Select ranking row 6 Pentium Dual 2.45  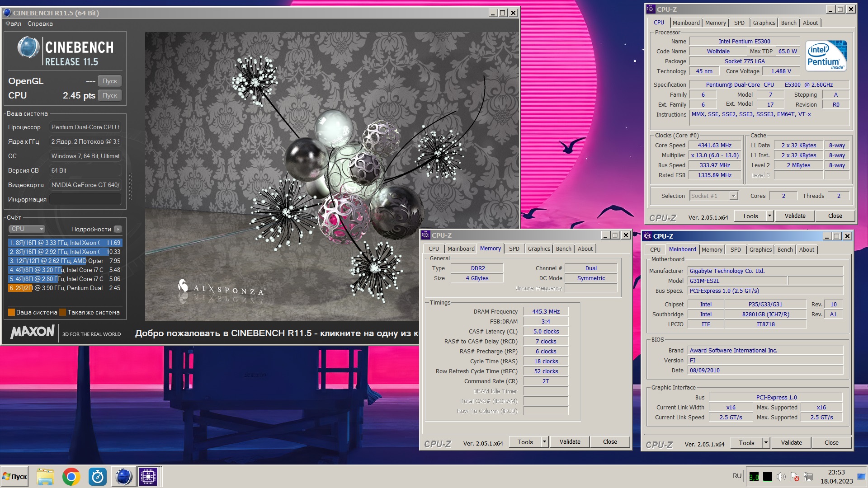coord(65,288)
